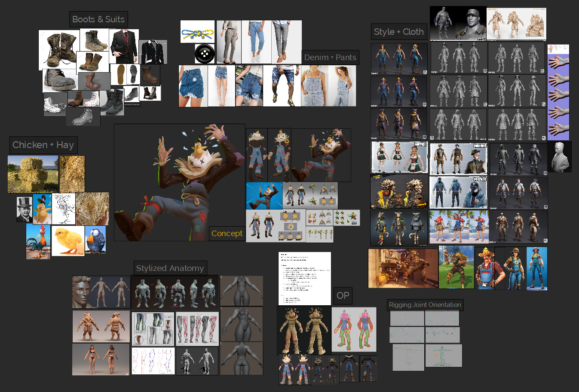
Task: Select the grey checkered pants photo
Action: coord(229,42)
